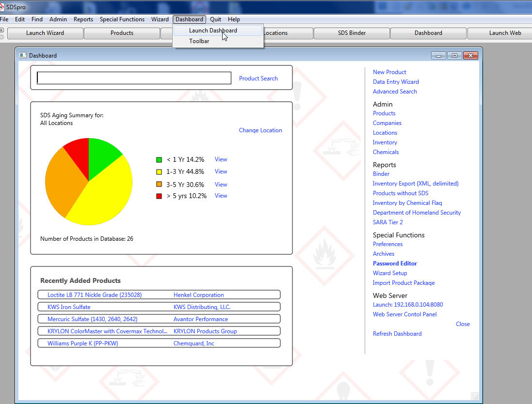Screen dimensions: 532x404
Task: Choose Toolbar in the Dashboard menu
Action: pyautogui.click(x=199, y=41)
